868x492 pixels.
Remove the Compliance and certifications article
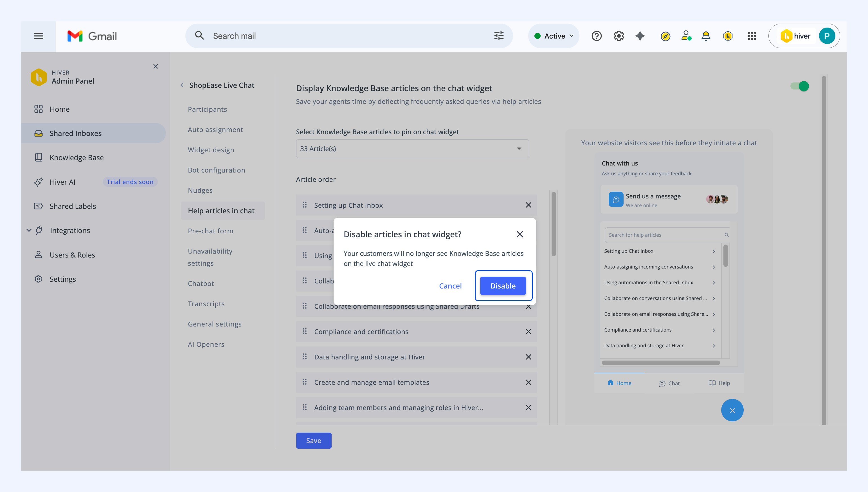tap(528, 332)
